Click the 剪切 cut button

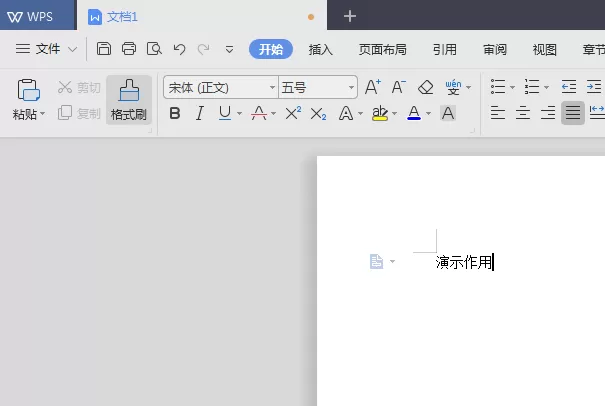pyautogui.click(x=79, y=88)
